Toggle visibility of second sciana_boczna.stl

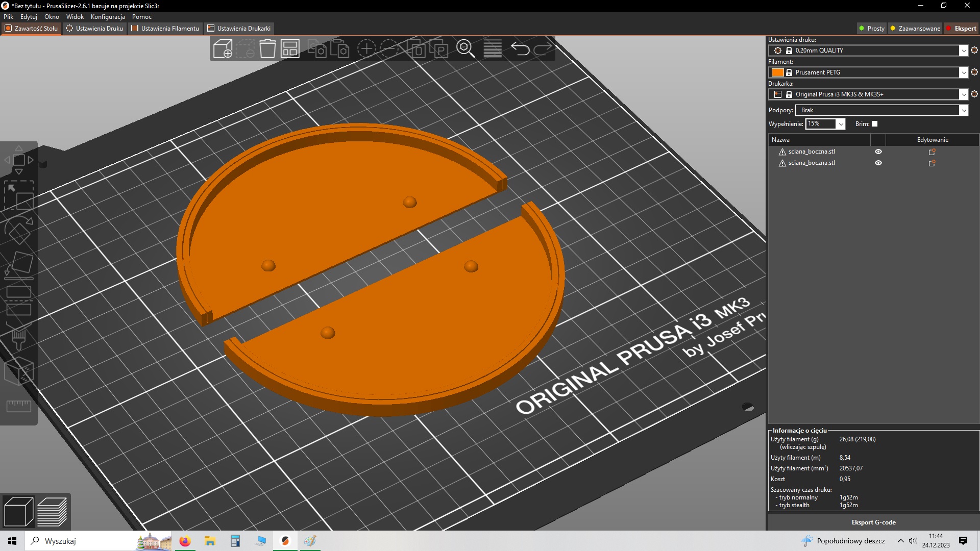(x=878, y=163)
